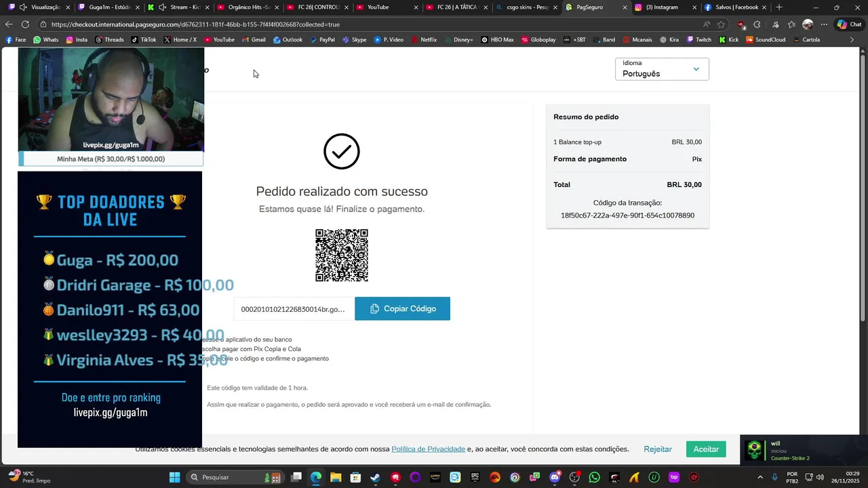Open TikTok bookmark
868x488 pixels.
143,40
